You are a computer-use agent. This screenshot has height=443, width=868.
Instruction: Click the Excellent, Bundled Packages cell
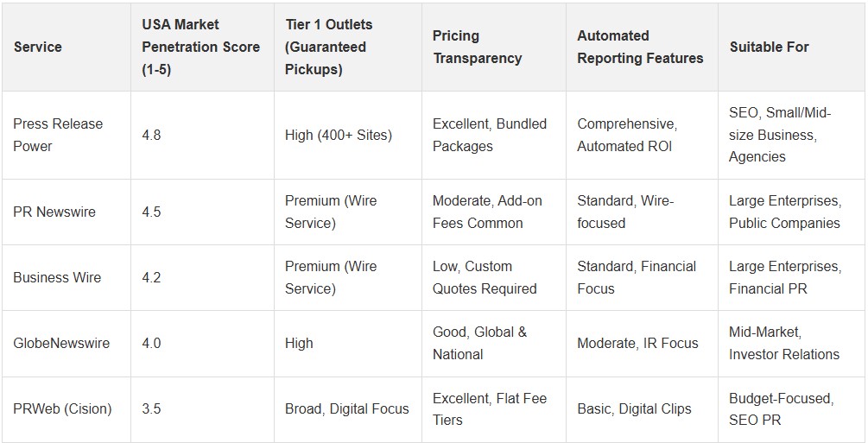(489, 136)
